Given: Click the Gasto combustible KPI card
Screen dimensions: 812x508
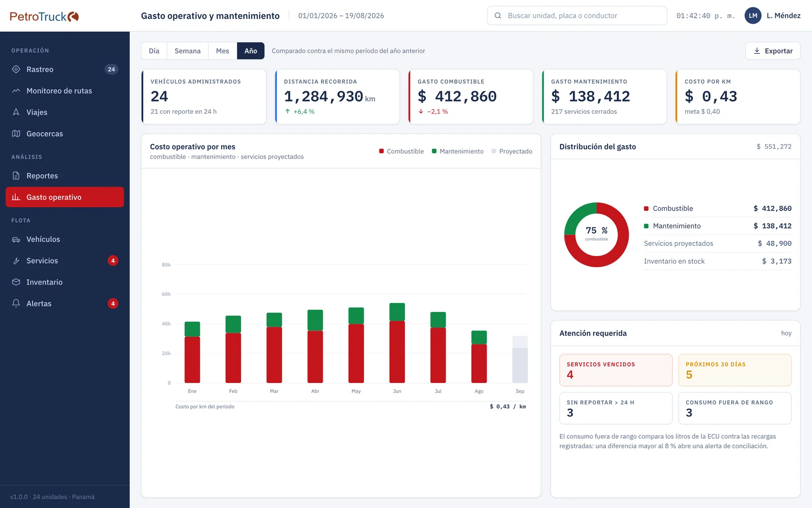Looking at the screenshot, I should (471, 97).
